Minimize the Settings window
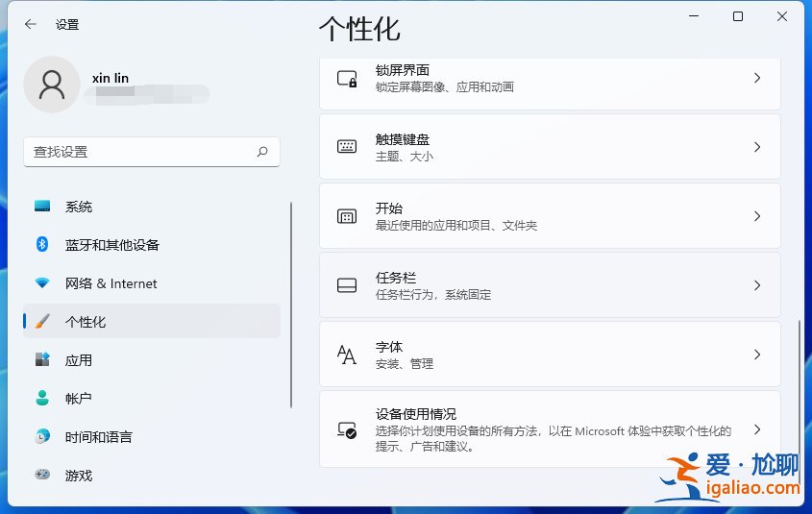Viewport: 812px width, 514px height. coord(694,16)
